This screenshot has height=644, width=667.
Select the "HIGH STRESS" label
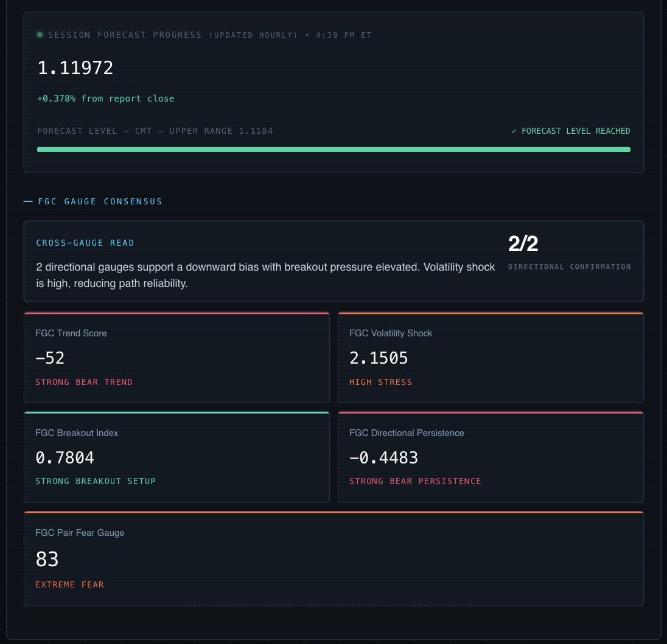coord(381,382)
